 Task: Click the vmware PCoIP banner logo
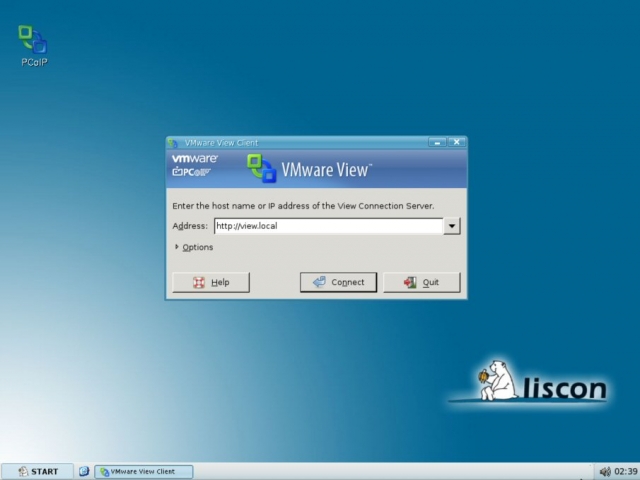(x=195, y=165)
